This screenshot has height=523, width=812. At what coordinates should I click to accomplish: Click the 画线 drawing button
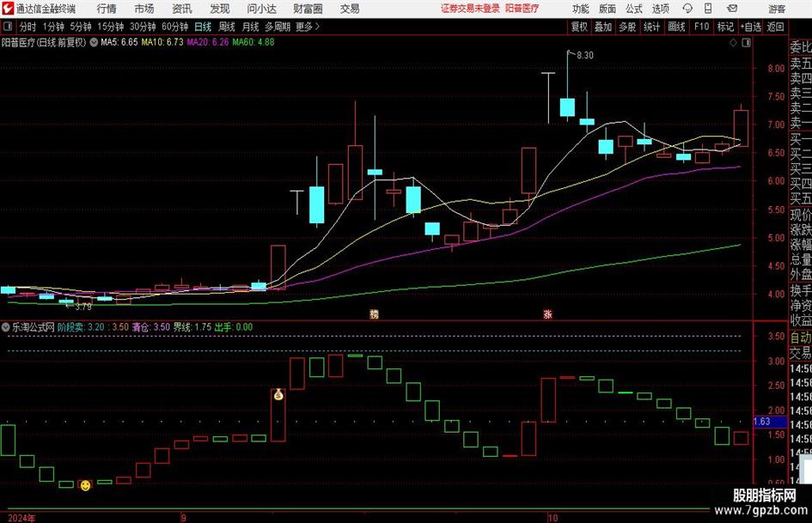pos(676,27)
